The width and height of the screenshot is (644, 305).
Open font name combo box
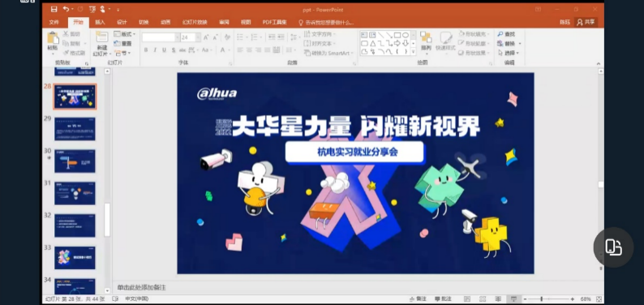(x=161, y=37)
